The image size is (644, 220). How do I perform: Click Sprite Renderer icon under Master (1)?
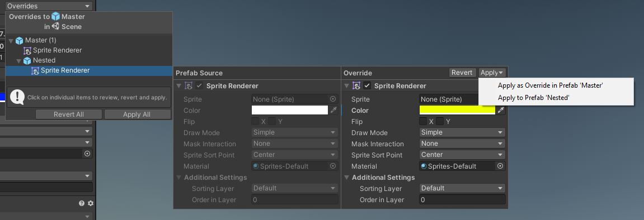coord(27,51)
